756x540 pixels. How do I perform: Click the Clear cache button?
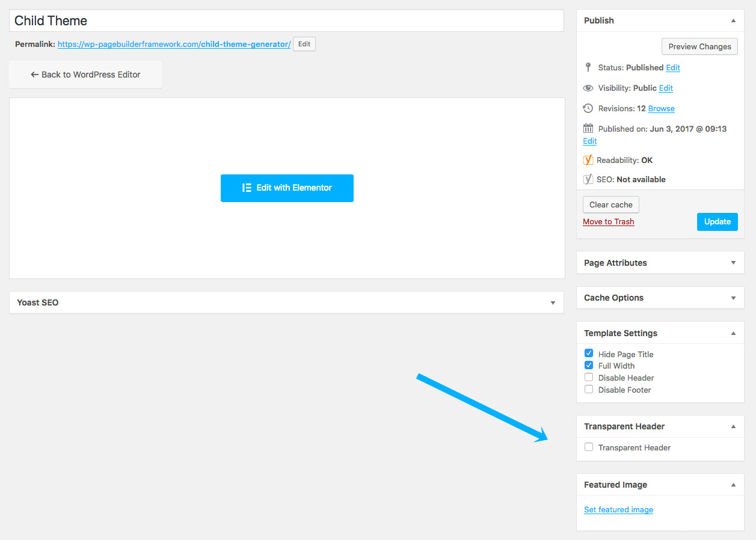611,204
